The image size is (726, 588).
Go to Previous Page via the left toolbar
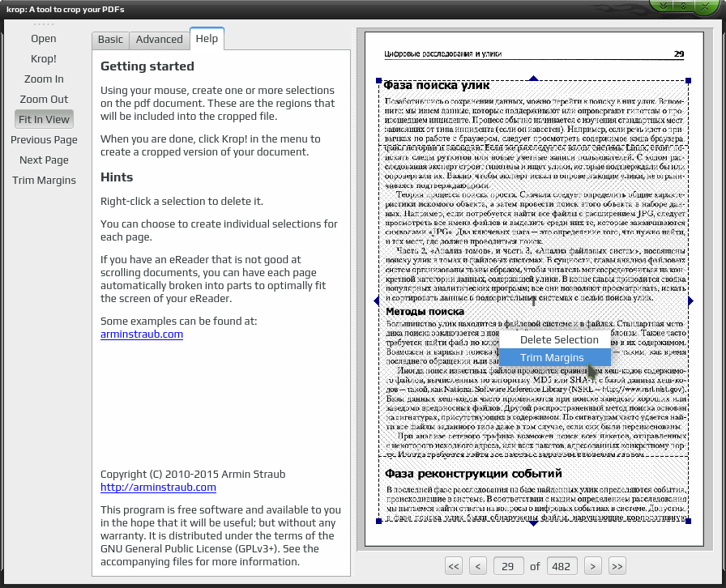[x=44, y=140]
